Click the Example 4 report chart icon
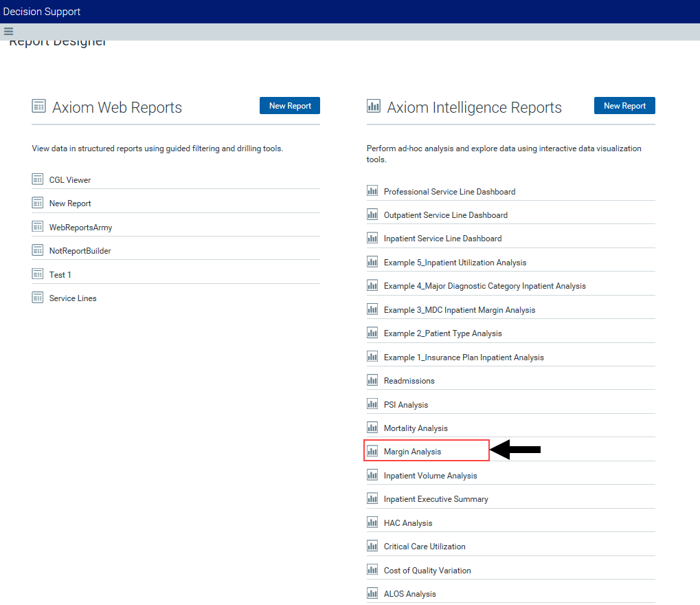Screen dimensions: 700x605 click(372, 285)
